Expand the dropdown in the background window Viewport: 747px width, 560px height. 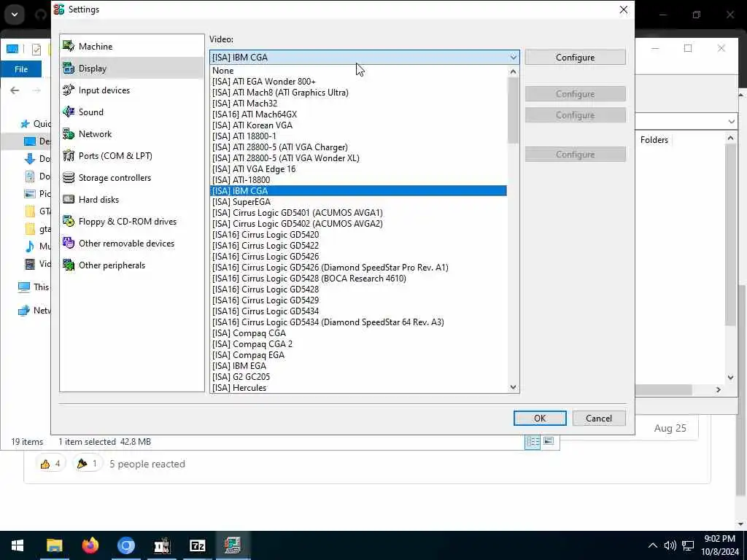[731, 122]
